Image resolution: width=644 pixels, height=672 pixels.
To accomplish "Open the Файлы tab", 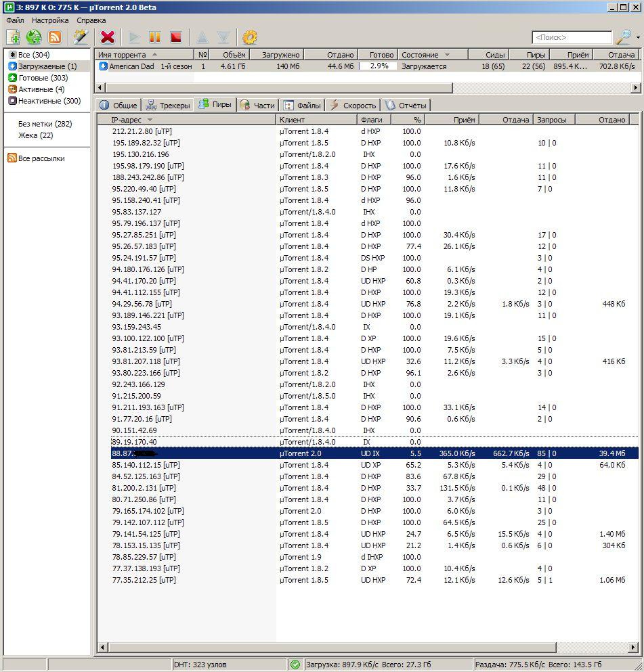I will click(x=302, y=106).
